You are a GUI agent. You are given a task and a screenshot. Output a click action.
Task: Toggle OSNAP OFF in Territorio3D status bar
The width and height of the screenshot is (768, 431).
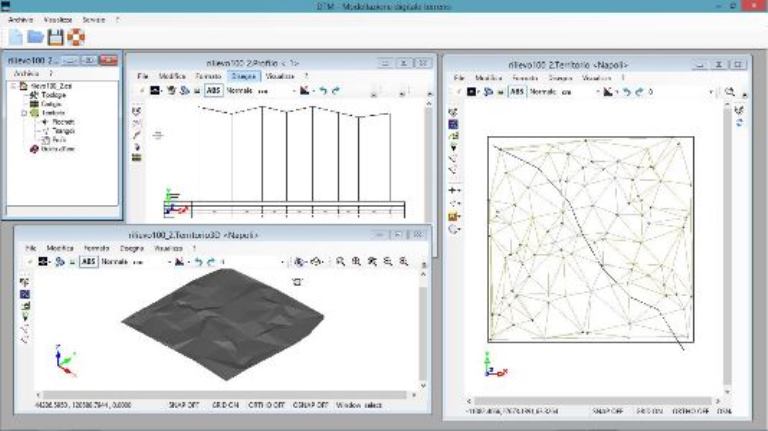point(311,406)
